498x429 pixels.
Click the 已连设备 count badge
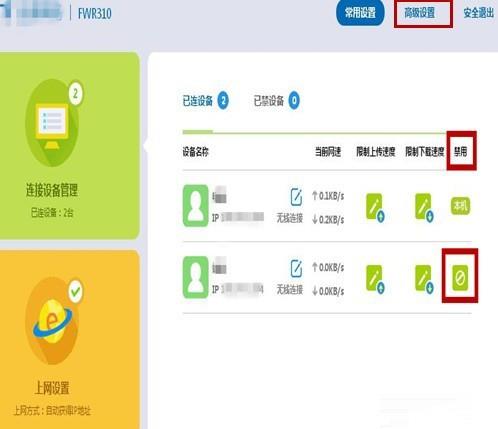click(223, 100)
